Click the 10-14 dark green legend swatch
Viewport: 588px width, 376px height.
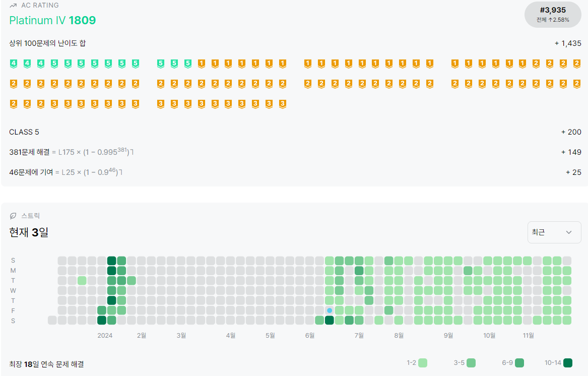[568, 363]
